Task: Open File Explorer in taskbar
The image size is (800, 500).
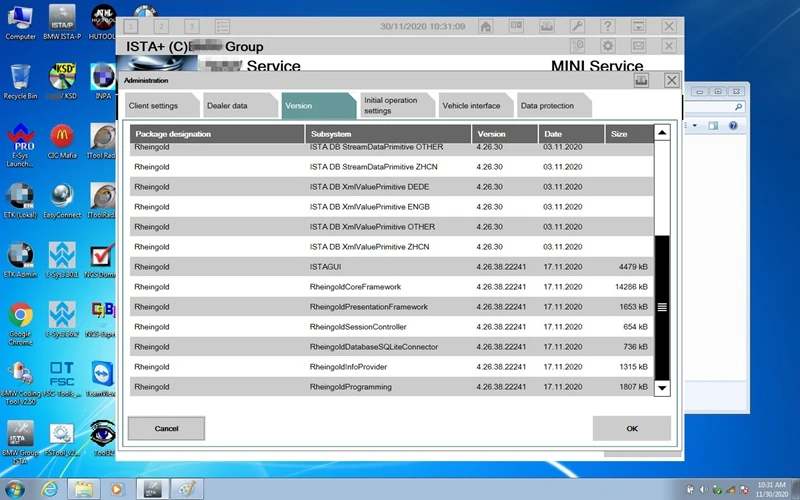Action: coord(84,489)
